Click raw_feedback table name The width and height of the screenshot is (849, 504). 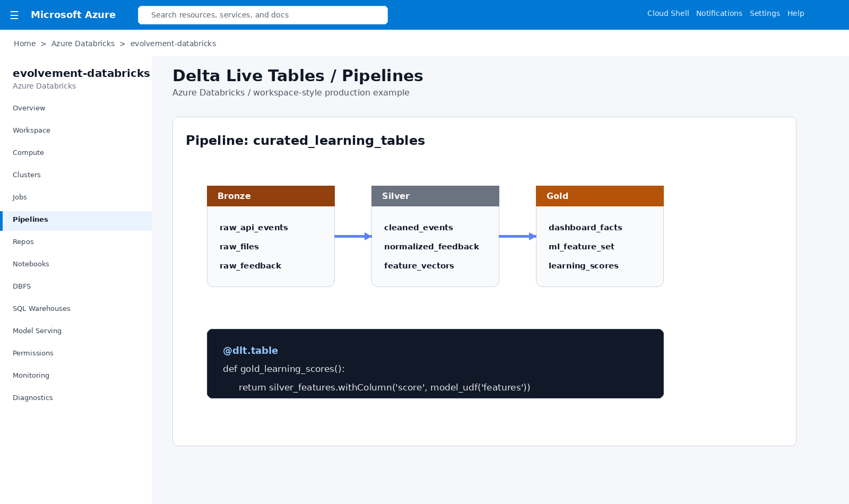(x=250, y=266)
